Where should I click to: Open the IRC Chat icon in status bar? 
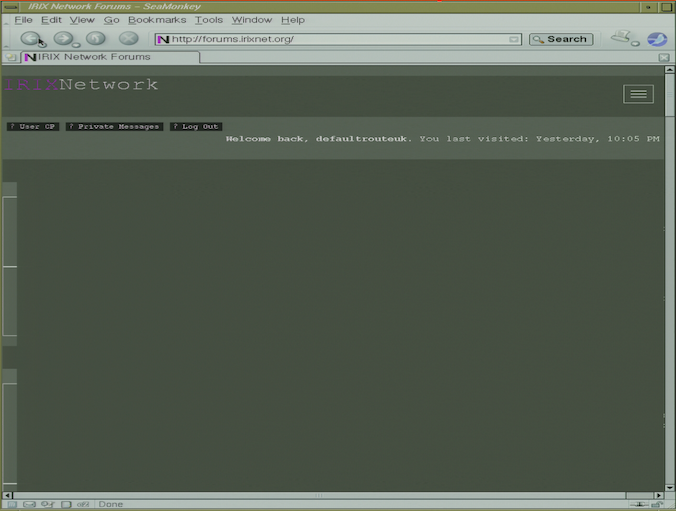(x=83, y=504)
